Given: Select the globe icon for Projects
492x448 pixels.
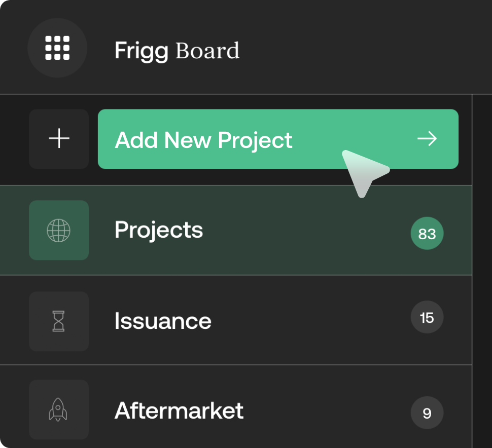Looking at the screenshot, I should pyautogui.click(x=59, y=231).
